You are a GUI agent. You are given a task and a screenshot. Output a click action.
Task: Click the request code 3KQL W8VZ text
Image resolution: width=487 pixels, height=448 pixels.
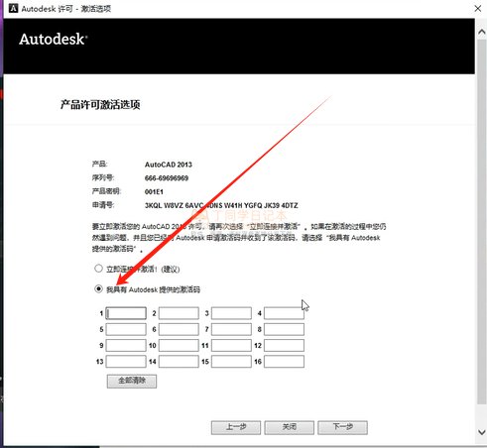[x=221, y=205]
